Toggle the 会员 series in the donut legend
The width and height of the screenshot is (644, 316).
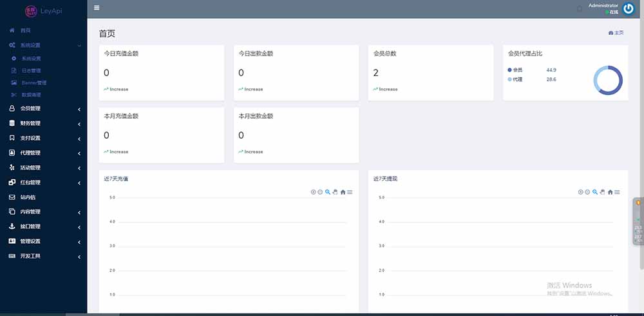click(518, 70)
